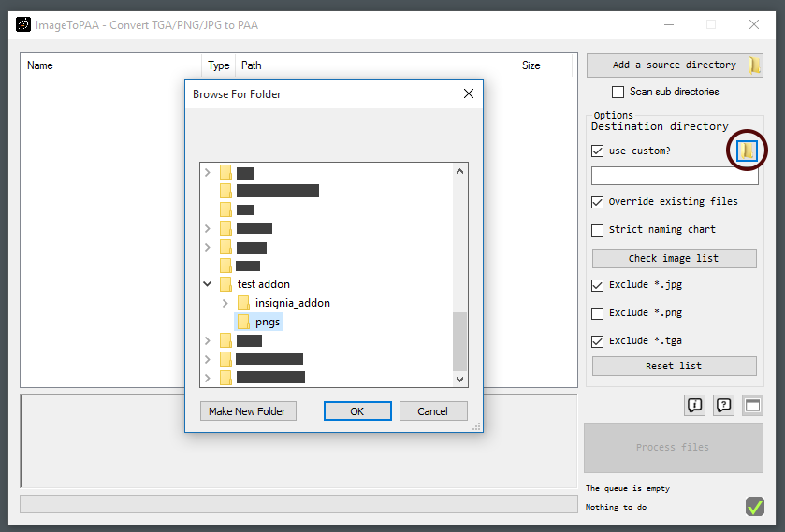Collapse the test addon folder

click(208, 284)
